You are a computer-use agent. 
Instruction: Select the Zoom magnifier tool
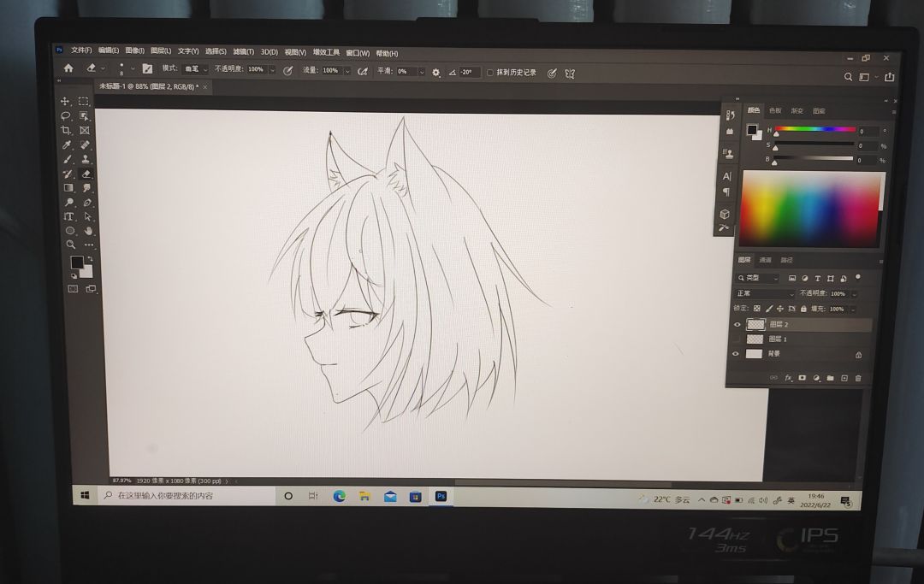point(70,245)
